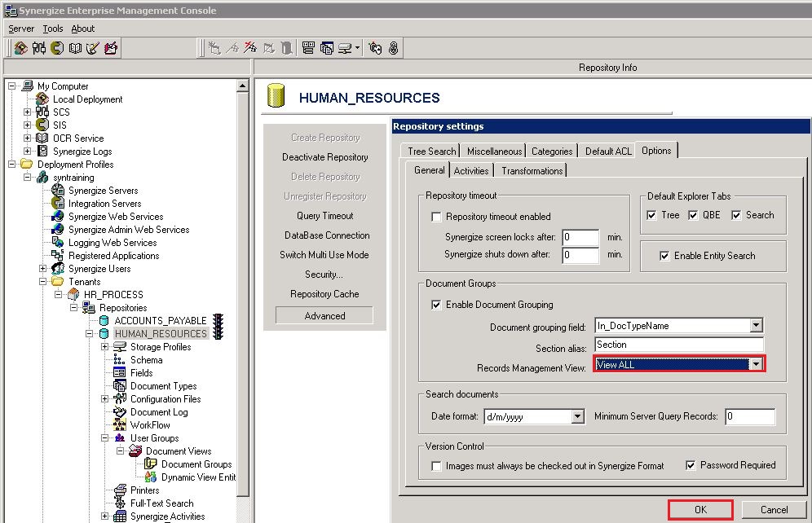This screenshot has width=812, height=523.
Task: Toggle the Enable Document Grouping checkbox
Action: pyautogui.click(x=436, y=305)
